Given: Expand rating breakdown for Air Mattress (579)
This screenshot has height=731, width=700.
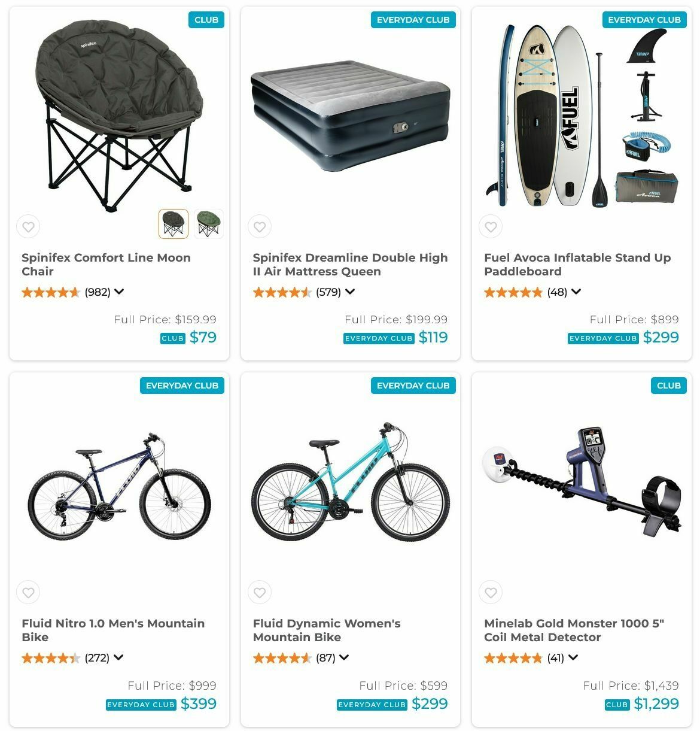Looking at the screenshot, I should tap(350, 292).
